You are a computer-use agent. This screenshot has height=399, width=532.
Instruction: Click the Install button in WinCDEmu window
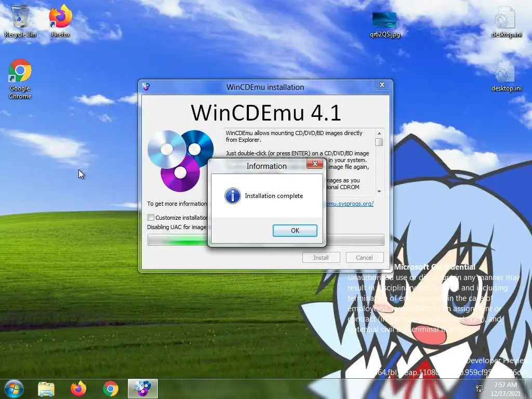click(321, 258)
